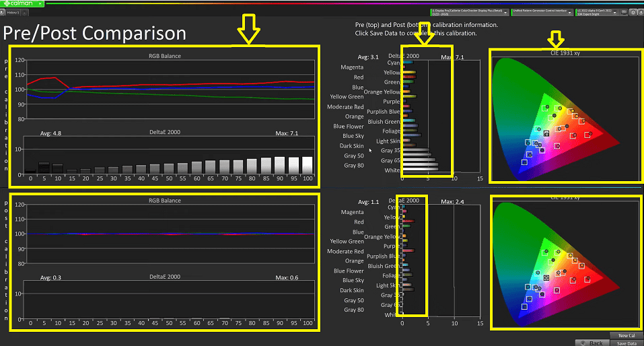The height and width of the screenshot is (346, 644).
Task: Click the 'Gray 80' label in pre-calibration list
Action: [353, 166]
